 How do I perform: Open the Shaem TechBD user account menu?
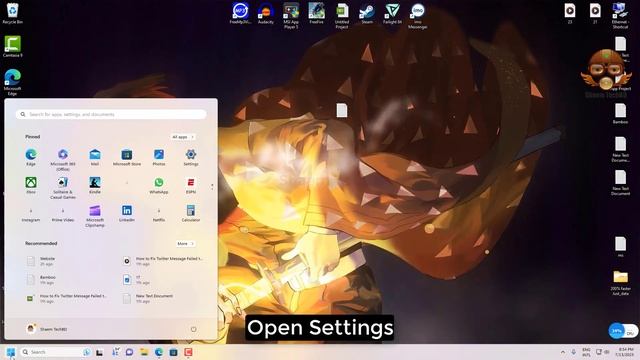[47, 329]
